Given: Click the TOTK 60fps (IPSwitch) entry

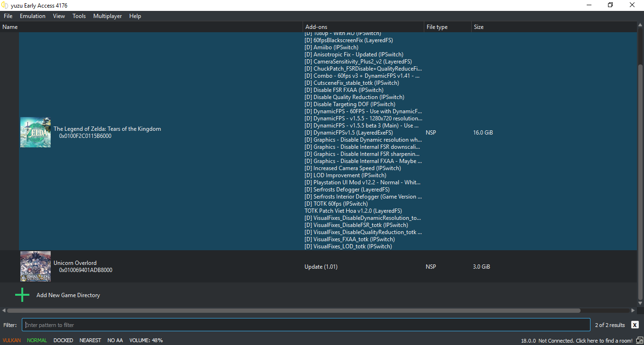Looking at the screenshot, I should pos(336,204).
